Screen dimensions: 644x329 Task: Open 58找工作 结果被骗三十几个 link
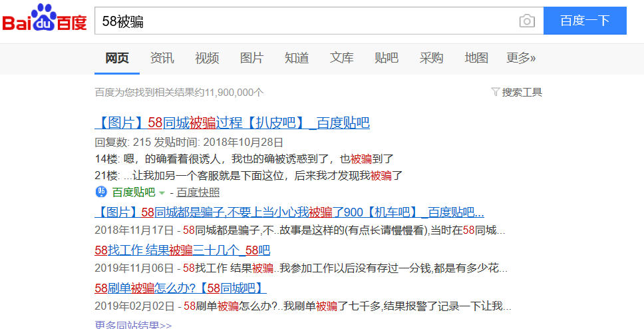click(182, 250)
